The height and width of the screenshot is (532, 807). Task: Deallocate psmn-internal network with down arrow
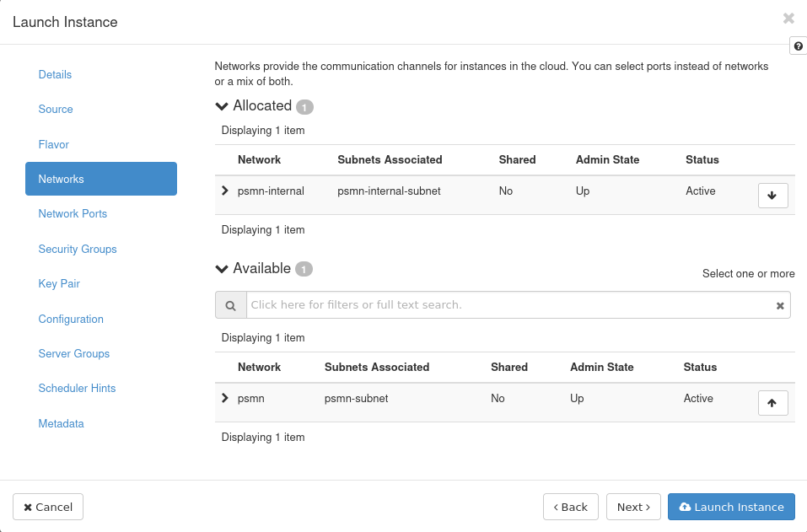[x=772, y=196]
